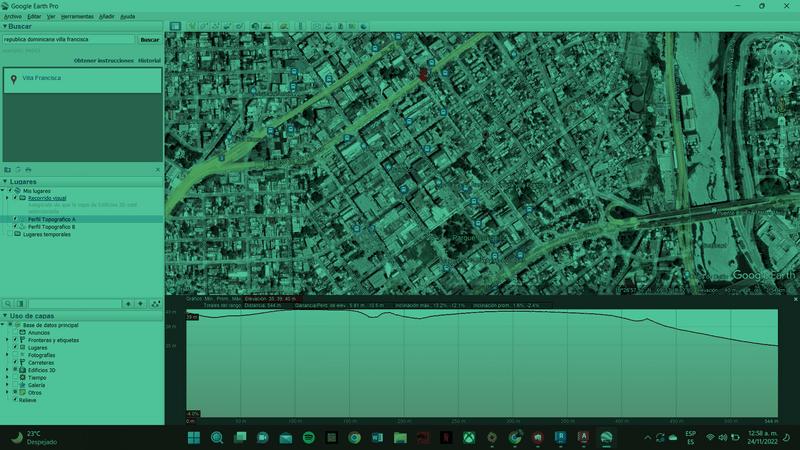Screen dimensions: 800x450
Task: Add an image overlay
Action: click(x=227, y=26)
